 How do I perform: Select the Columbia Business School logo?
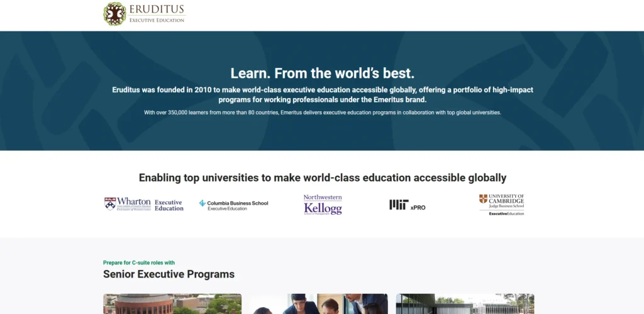233,205
